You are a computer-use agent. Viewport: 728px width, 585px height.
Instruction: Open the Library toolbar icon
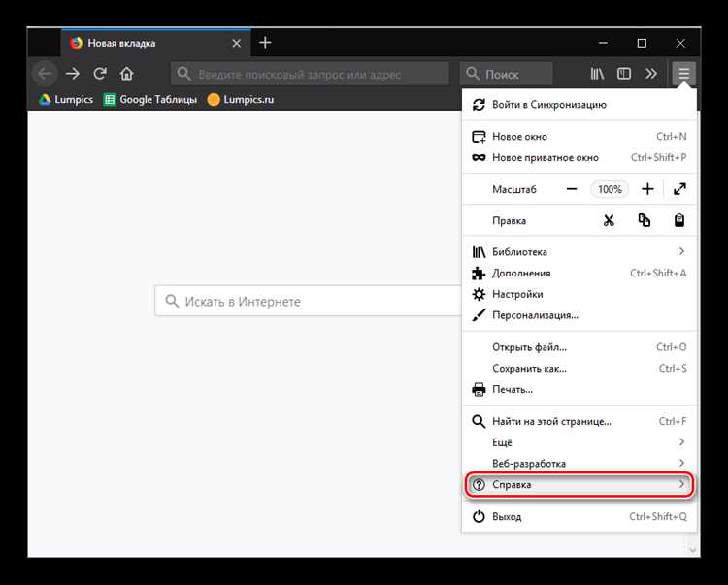tap(598, 74)
